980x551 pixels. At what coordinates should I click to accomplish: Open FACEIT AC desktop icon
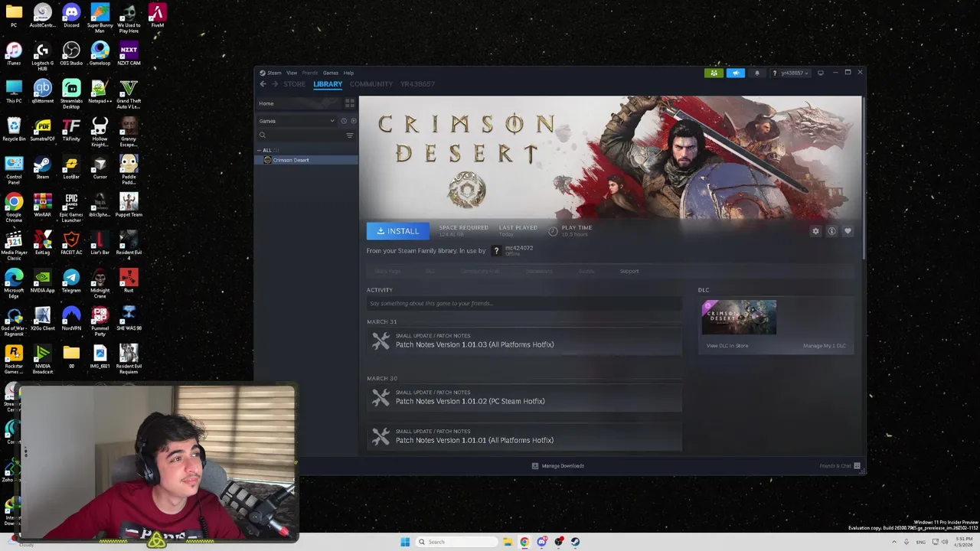coord(71,243)
